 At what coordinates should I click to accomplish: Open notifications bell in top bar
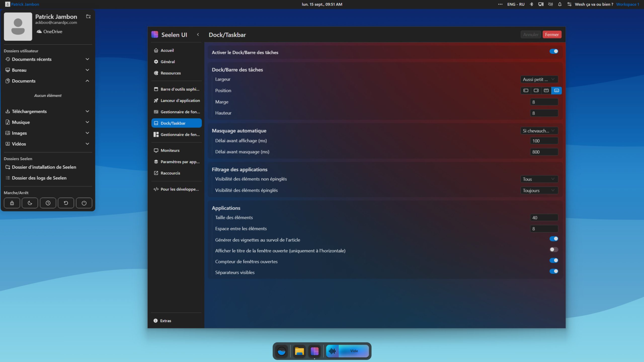[560, 4]
